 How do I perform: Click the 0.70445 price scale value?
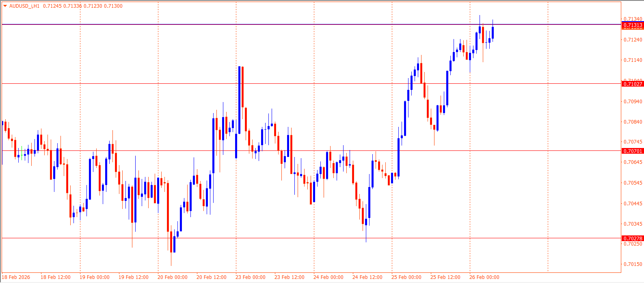pos(633,203)
